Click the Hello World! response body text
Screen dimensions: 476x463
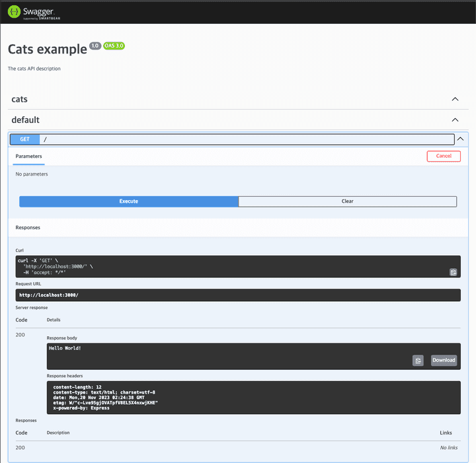65,348
